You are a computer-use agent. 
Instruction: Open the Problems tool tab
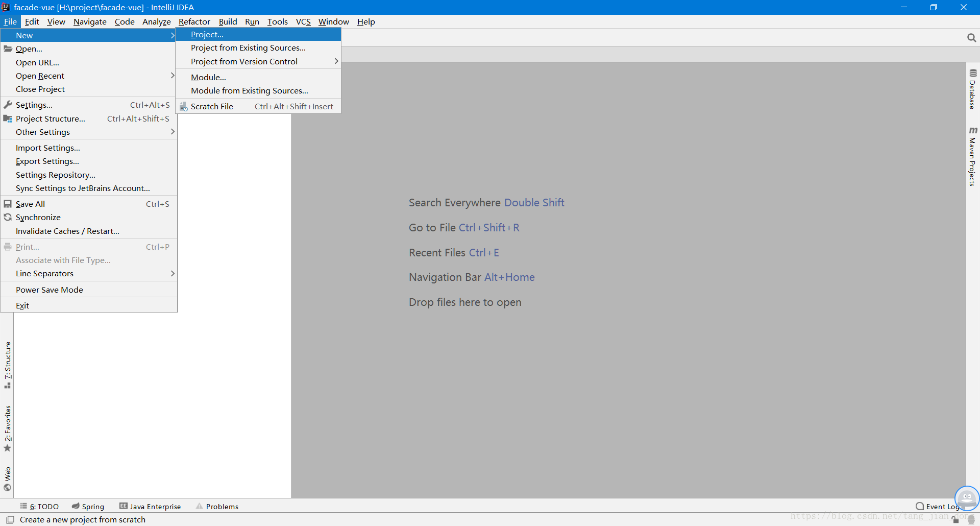click(x=217, y=506)
